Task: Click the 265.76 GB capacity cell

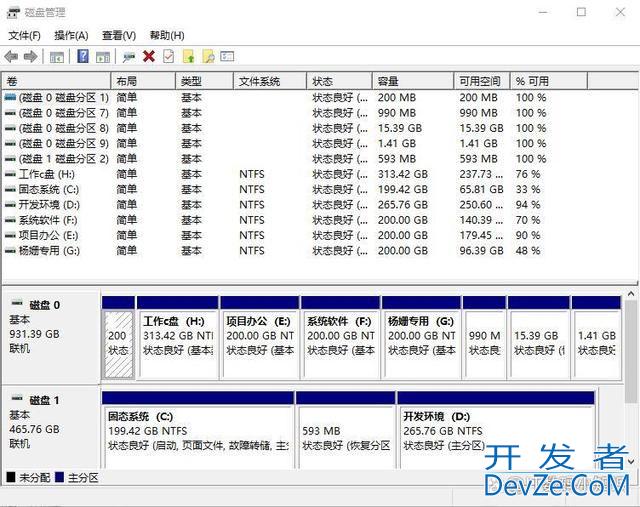Action: (x=402, y=205)
